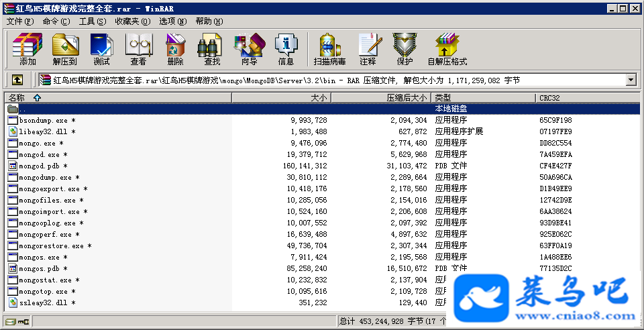The image size is (644, 330).
Task: Minimize the WinRAR window
Action: (x=612, y=8)
